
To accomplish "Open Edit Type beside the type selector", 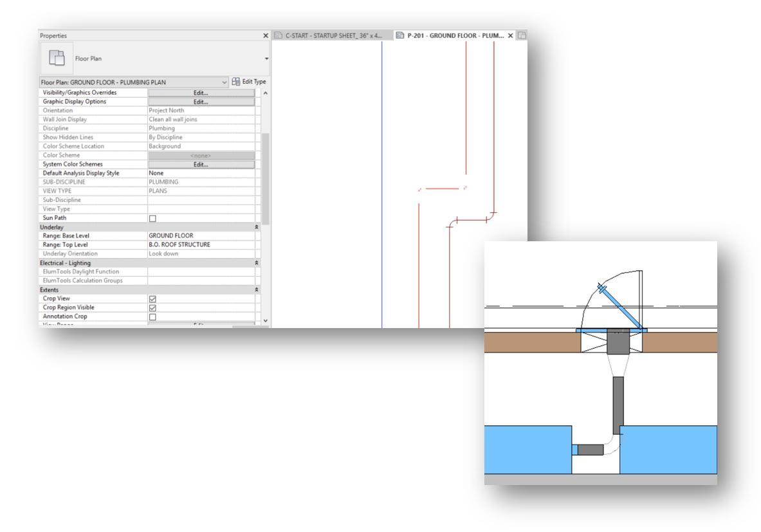I will tap(249, 82).
